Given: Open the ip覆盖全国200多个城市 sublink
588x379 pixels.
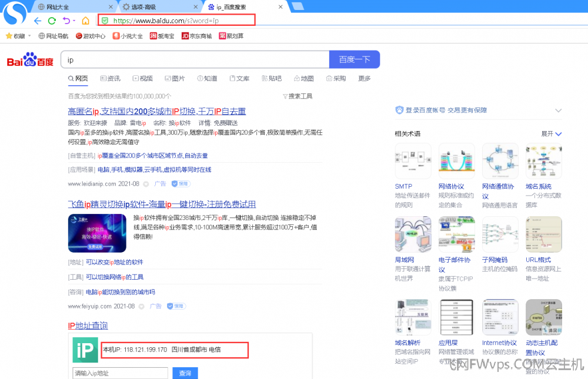Looking at the screenshot, I should (x=153, y=156).
